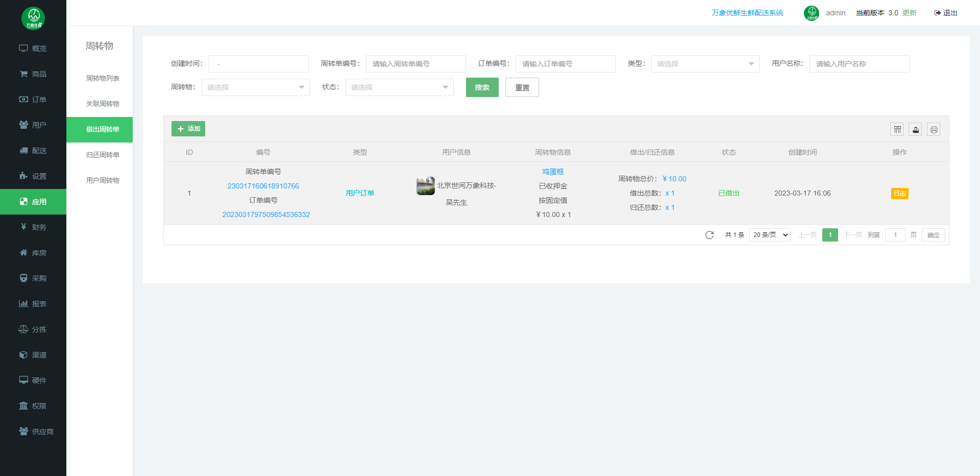Go to 商品 via its cart icon

coord(23,74)
